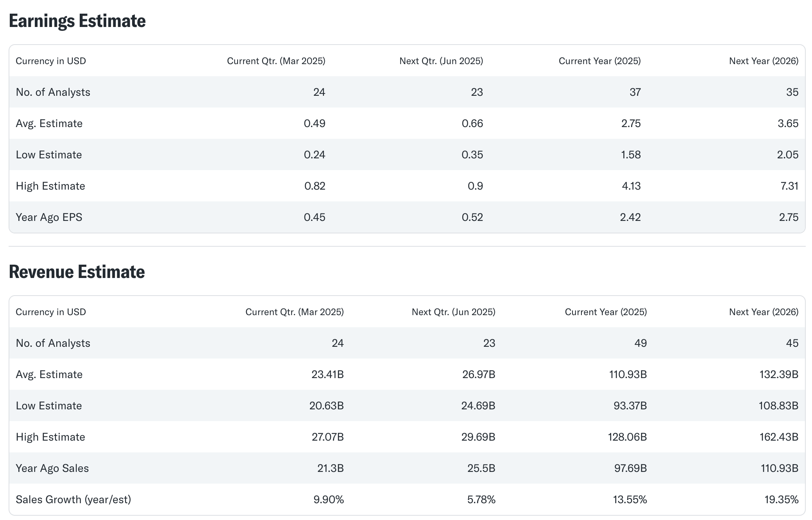The image size is (812, 520).
Task: Click the Year Ago Sales row label
Action: coord(52,468)
